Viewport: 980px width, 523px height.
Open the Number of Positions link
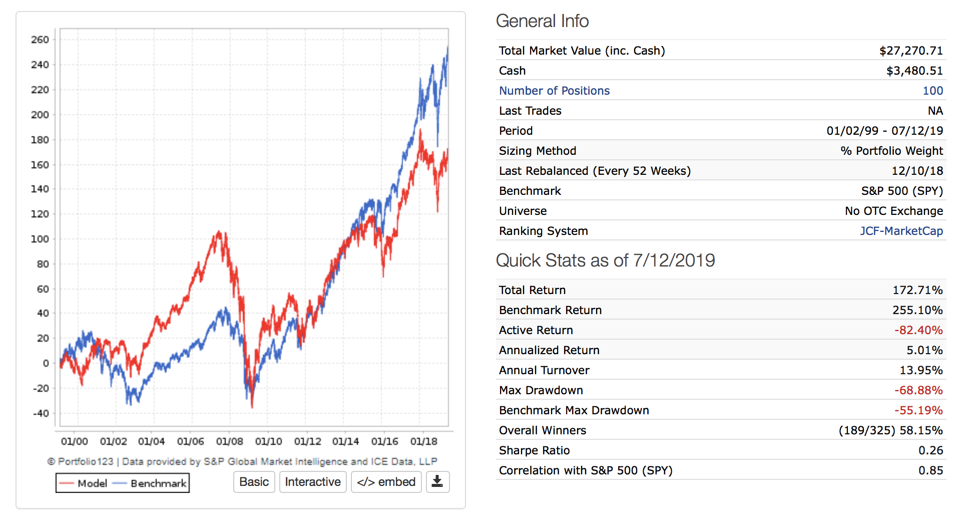click(x=554, y=91)
